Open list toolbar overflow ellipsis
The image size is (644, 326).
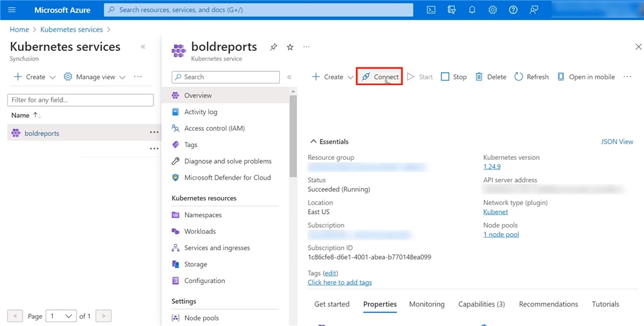click(x=138, y=77)
